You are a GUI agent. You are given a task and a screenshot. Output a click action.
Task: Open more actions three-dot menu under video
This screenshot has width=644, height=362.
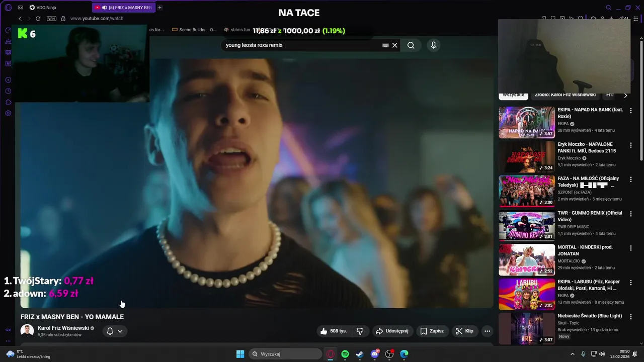pos(487,331)
